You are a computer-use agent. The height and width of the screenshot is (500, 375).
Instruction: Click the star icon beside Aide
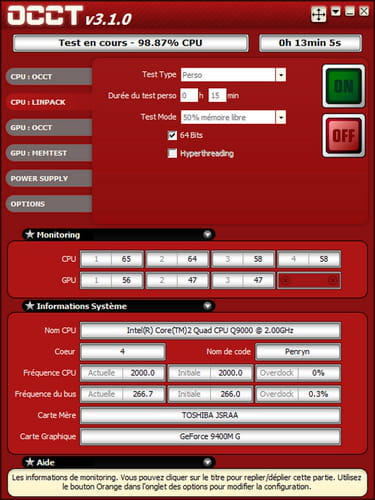[30, 462]
